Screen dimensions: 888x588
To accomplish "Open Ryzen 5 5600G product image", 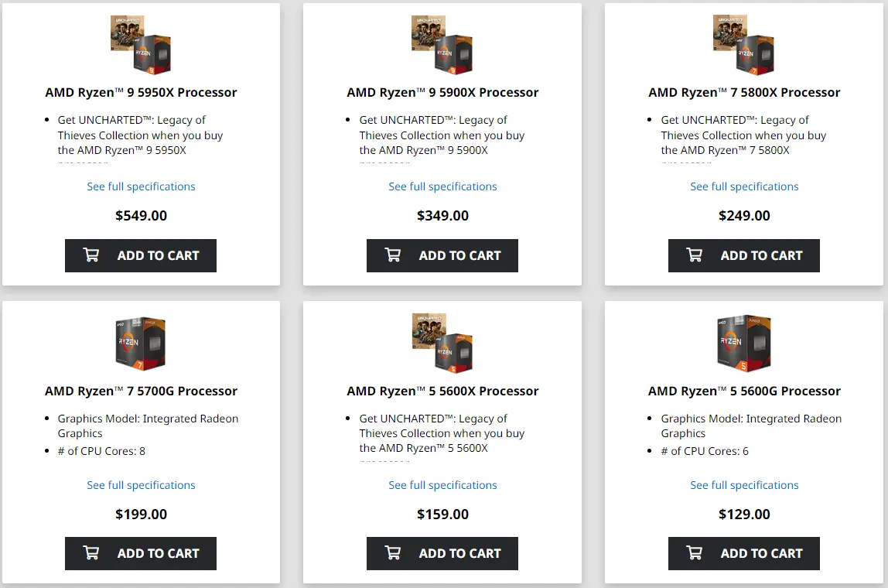I will pyautogui.click(x=744, y=344).
